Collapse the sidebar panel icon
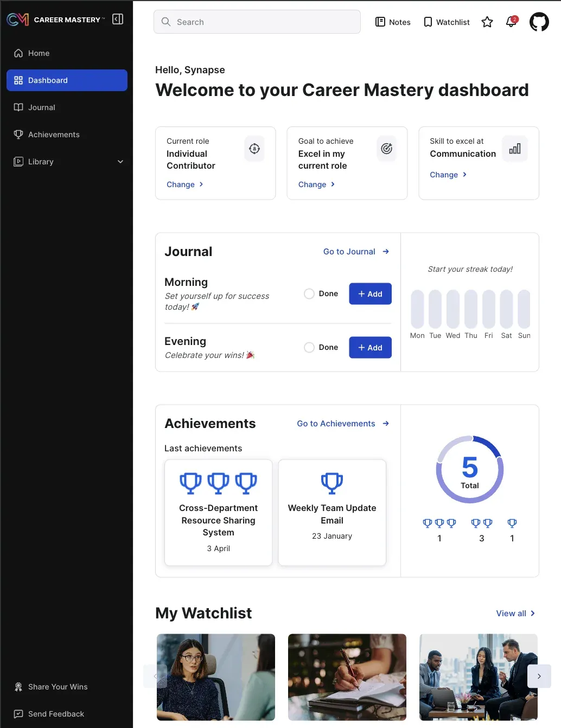 [x=118, y=20]
